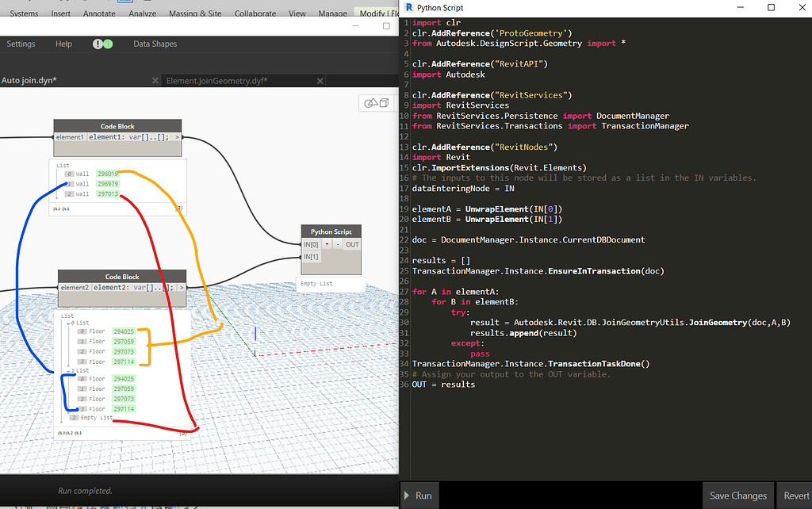The height and width of the screenshot is (509, 812).
Task: Remove an input using the Python node minus icon
Action: coord(338,244)
